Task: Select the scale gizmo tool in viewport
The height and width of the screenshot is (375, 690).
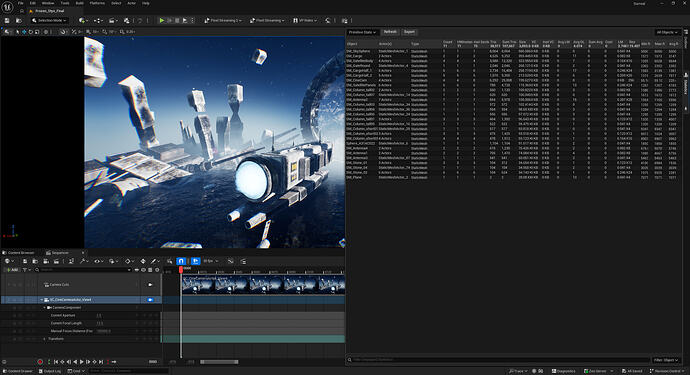Action: click(x=37, y=32)
